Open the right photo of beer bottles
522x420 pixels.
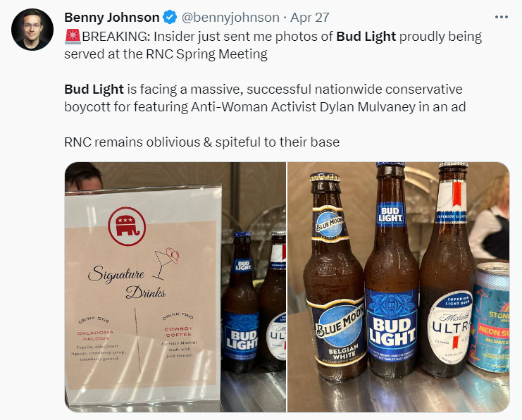pos(399,287)
